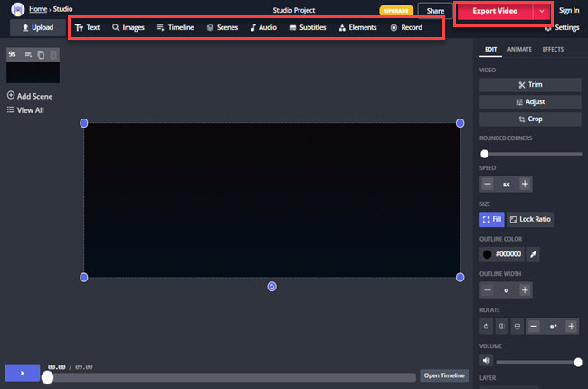The image size is (588, 389).
Task: Click the Crop video button
Action: (530, 119)
